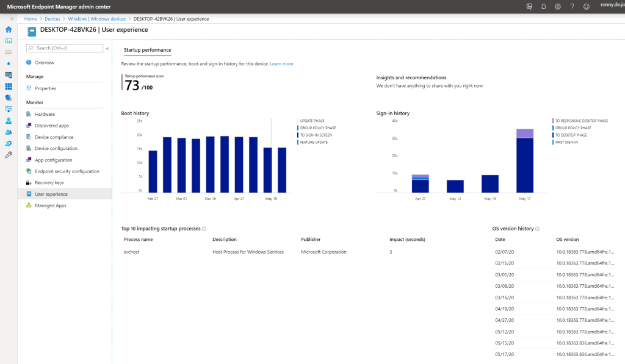
Task: Collapse the device menu panel
Action: pyautogui.click(x=107, y=48)
